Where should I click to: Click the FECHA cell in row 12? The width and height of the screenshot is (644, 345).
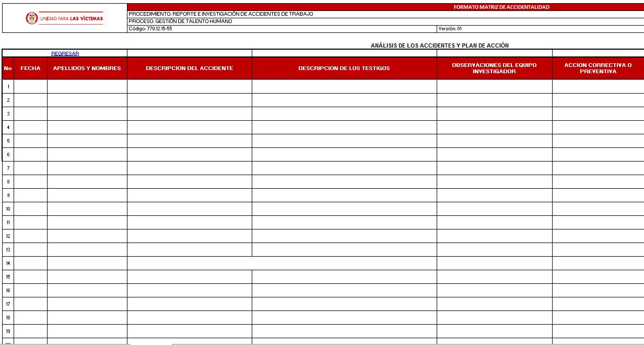point(30,236)
